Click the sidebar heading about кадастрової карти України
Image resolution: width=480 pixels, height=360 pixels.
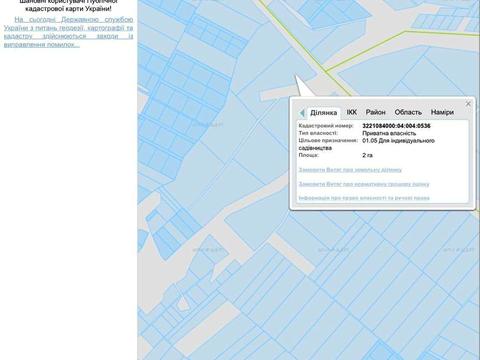[68, 4]
